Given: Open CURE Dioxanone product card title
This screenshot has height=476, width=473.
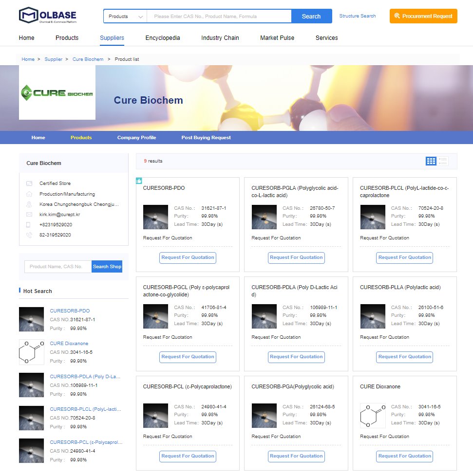Looking at the screenshot, I should 380,387.
